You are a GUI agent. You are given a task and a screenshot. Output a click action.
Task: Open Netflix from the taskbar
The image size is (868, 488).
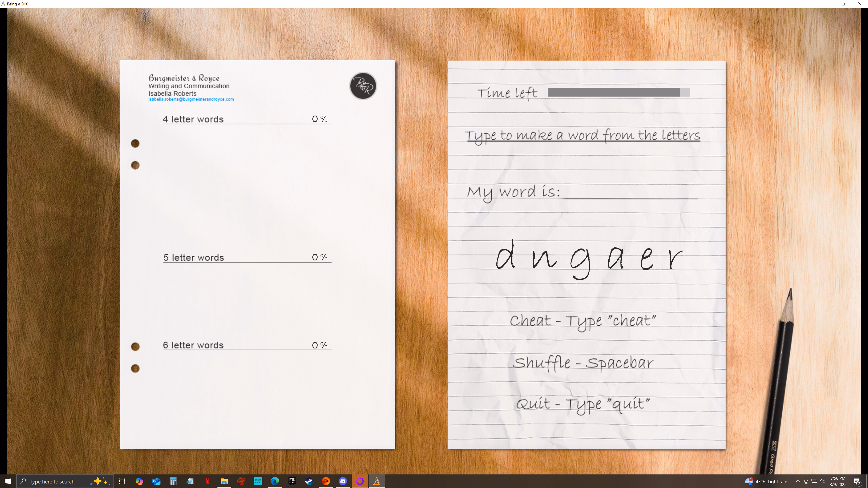tap(207, 481)
